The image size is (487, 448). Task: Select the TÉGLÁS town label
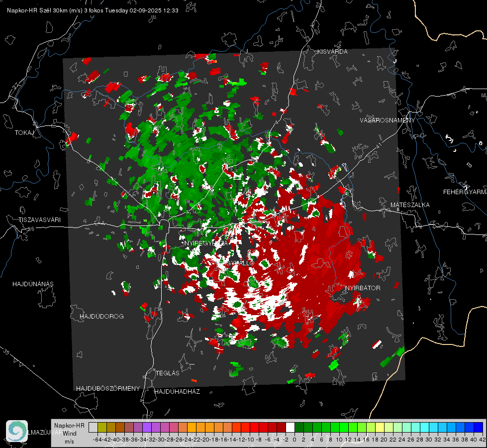coord(168,373)
